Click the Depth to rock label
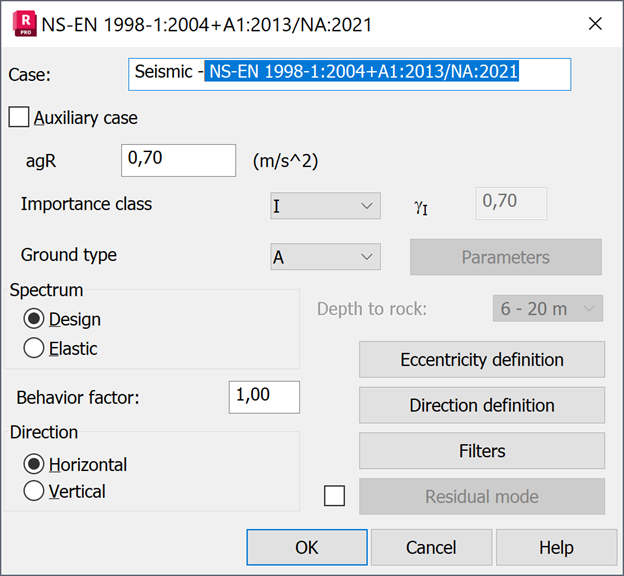Screen dimensions: 624x576 point(372,309)
